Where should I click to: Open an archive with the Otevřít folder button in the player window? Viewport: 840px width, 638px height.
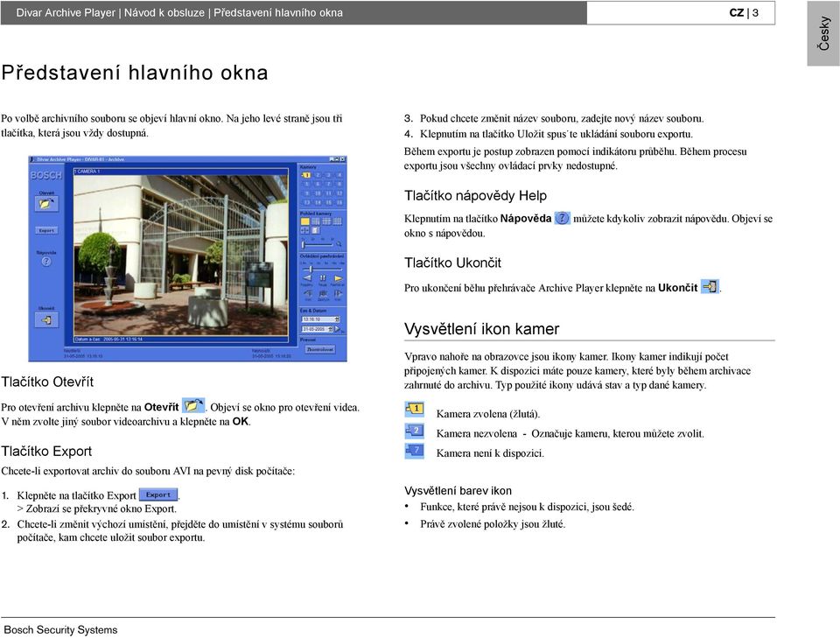46,204
